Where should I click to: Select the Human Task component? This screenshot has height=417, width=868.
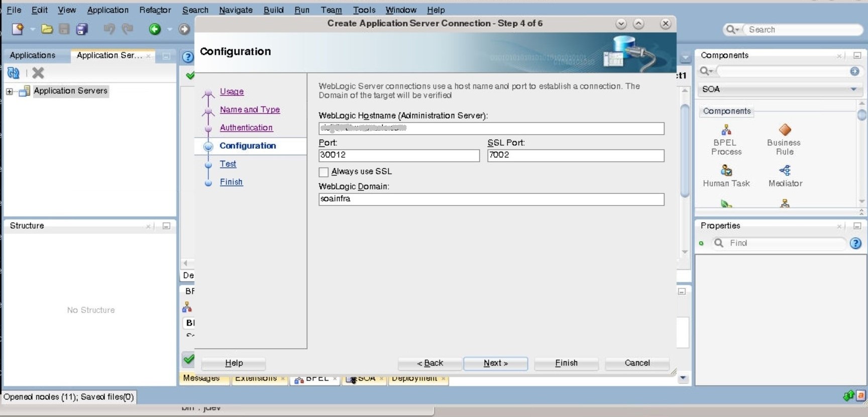click(726, 176)
